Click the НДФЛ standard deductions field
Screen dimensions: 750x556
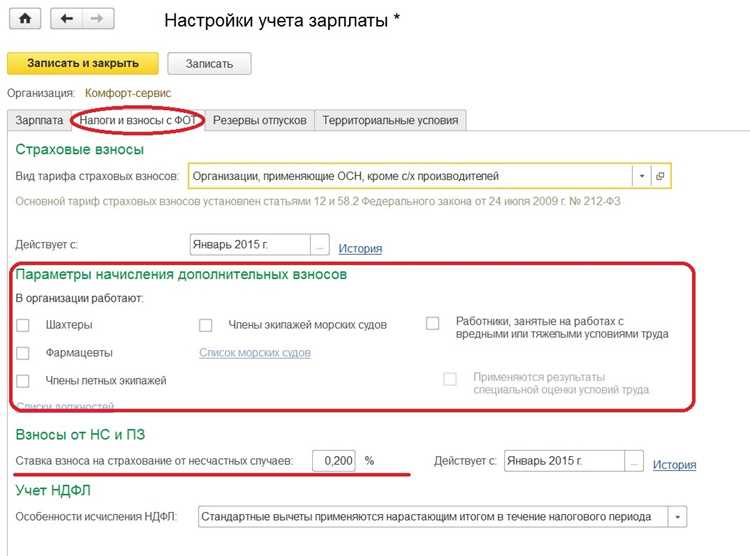click(x=433, y=517)
